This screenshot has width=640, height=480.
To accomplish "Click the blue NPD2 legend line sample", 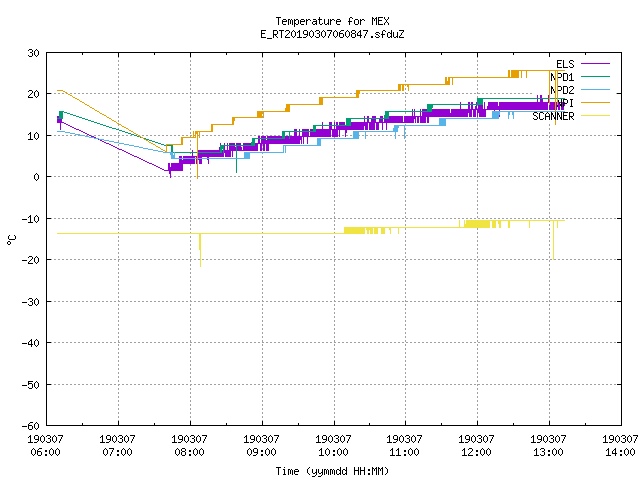I will [x=595, y=89].
